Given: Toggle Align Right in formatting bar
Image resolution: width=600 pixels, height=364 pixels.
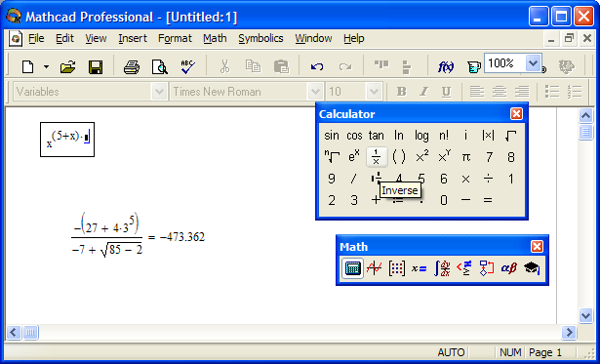Looking at the screenshot, I should click(522, 92).
